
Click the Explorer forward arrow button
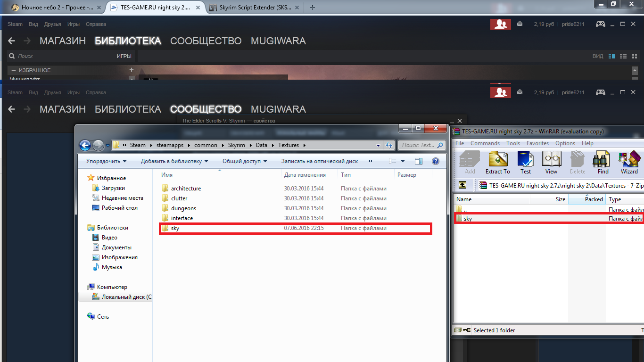[x=98, y=145]
